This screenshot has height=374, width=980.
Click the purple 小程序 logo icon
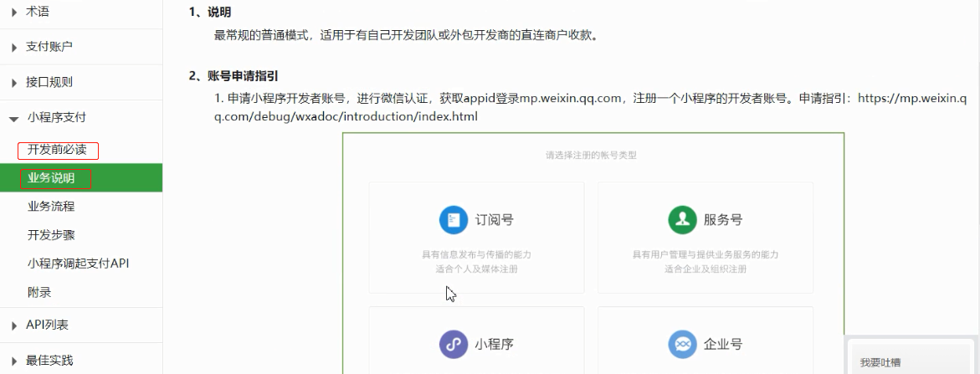click(454, 344)
